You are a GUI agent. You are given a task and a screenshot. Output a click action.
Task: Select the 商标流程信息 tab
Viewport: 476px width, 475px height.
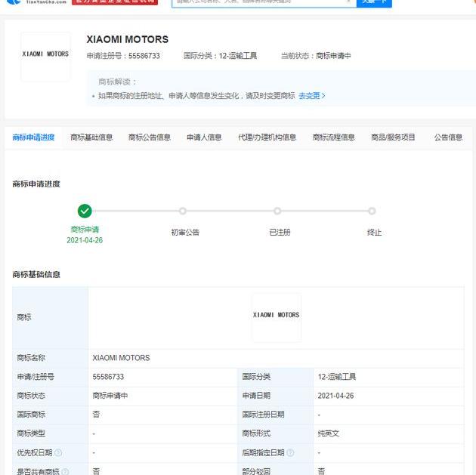tap(334, 137)
